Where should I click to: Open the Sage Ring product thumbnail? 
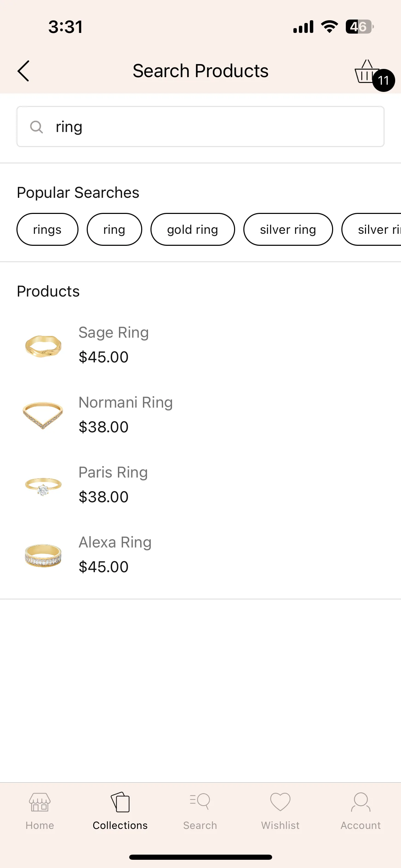click(43, 346)
